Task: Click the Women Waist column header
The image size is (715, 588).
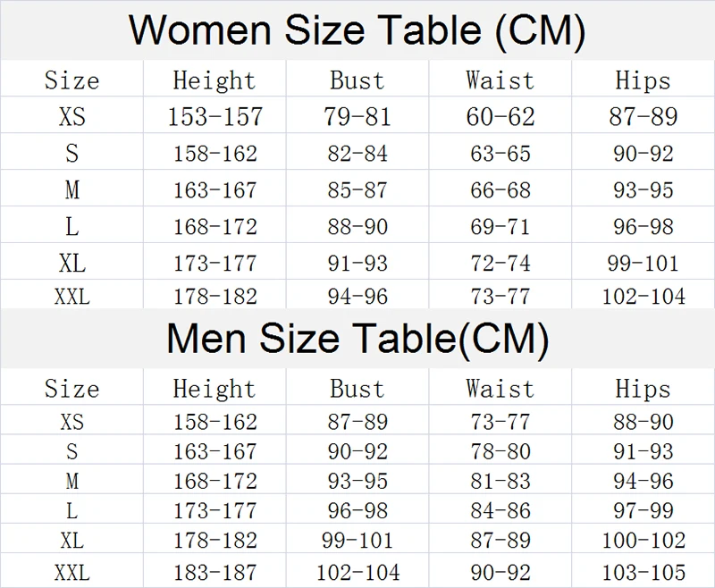Action: pyautogui.click(x=500, y=80)
